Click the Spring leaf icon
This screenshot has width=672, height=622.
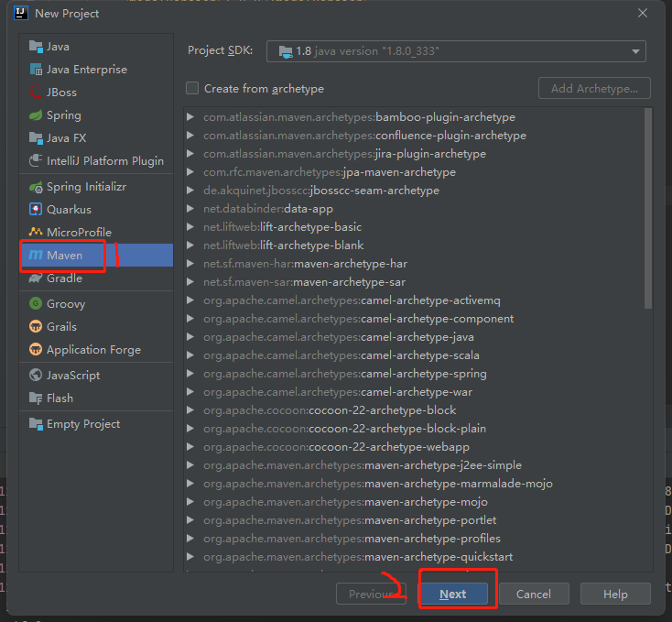[x=36, y=115]
